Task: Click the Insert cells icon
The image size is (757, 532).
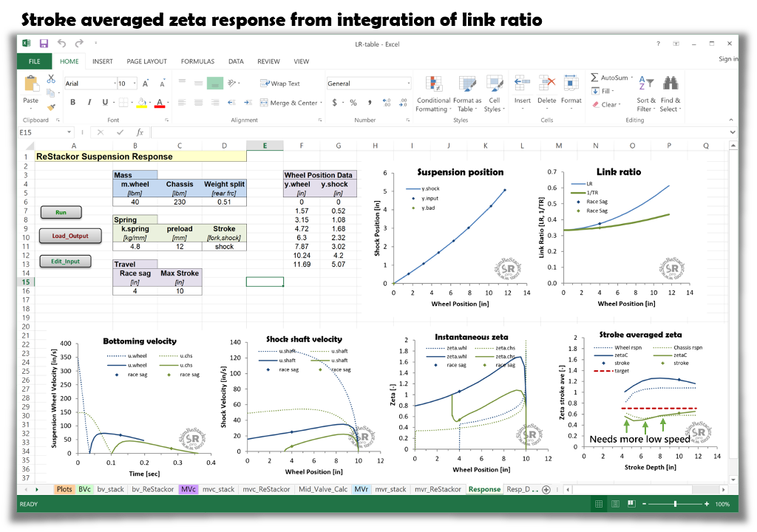Action: (x=522, y=83)
